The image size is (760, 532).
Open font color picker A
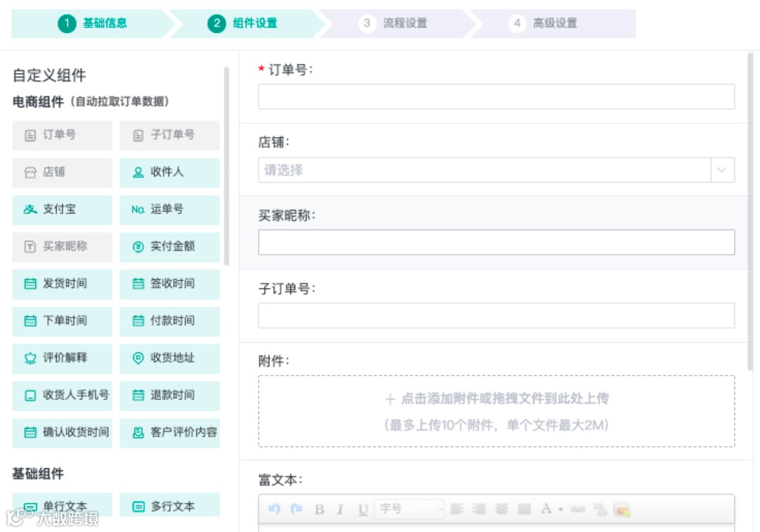click(546, 509)
